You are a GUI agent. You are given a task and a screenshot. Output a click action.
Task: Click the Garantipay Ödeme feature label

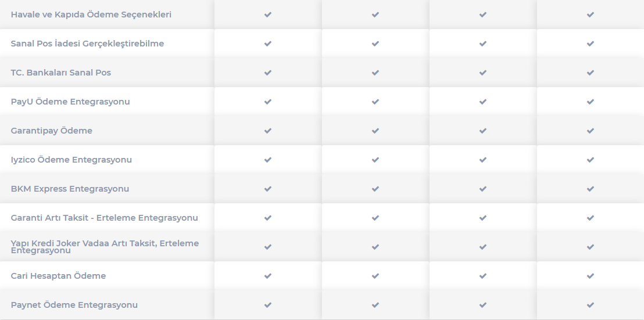(51, 131)
